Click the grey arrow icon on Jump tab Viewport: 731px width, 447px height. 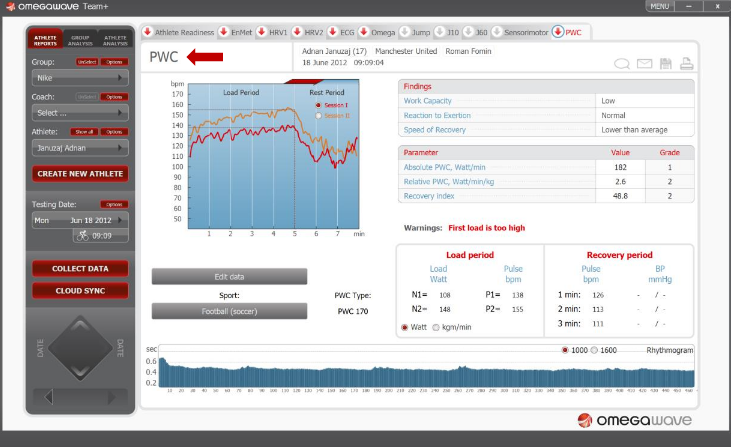pos(405,32)
